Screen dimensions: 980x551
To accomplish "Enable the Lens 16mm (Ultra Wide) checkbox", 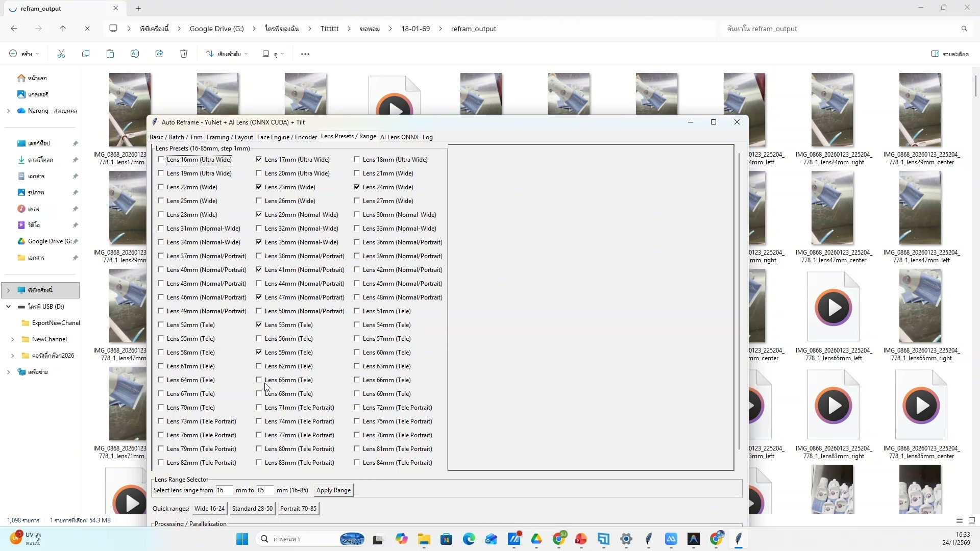I will click(x=161, y=160).
